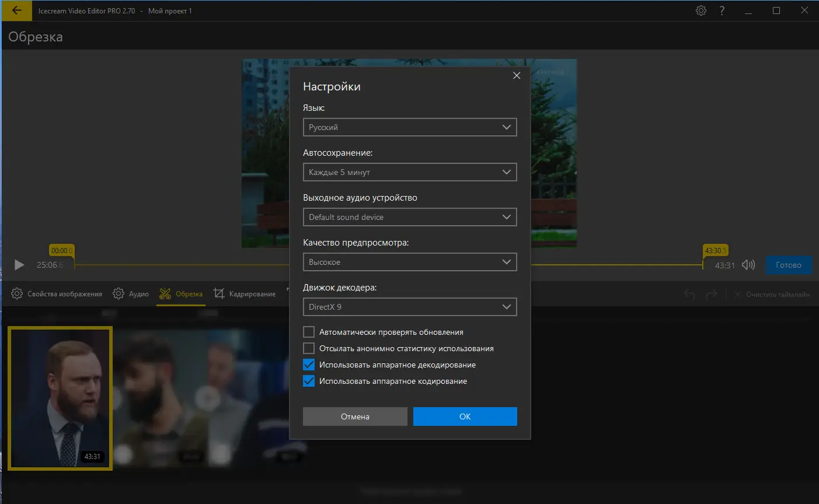Redo the last action

(711, 295)
